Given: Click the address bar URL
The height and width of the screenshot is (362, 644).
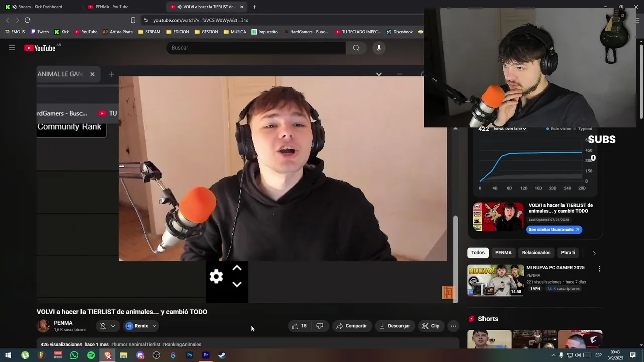Looking at the screenshot, I should pos(201,20).
